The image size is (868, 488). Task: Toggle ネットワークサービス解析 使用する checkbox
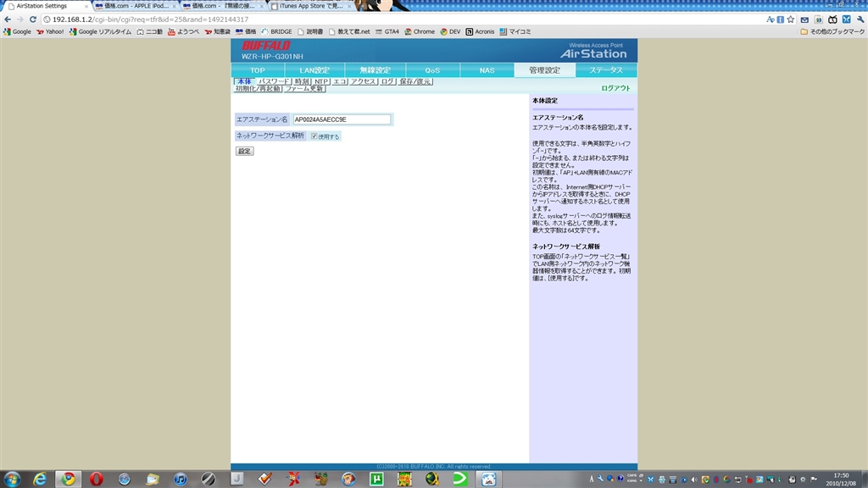click(x=314, y=136)
